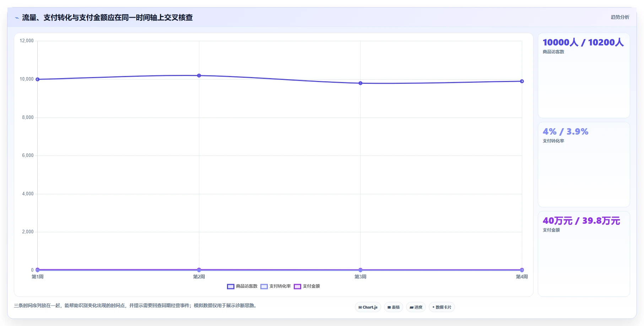Screen dimensions: 644x326
Task: Click the 2,000 y-axis value
Action: pyautogui.click(x=28, y=232)
